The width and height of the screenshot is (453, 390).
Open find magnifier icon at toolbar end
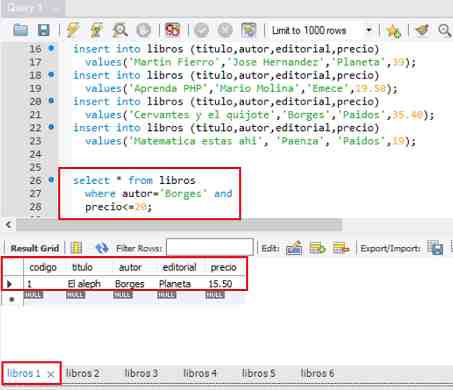[x=445, y=30]
